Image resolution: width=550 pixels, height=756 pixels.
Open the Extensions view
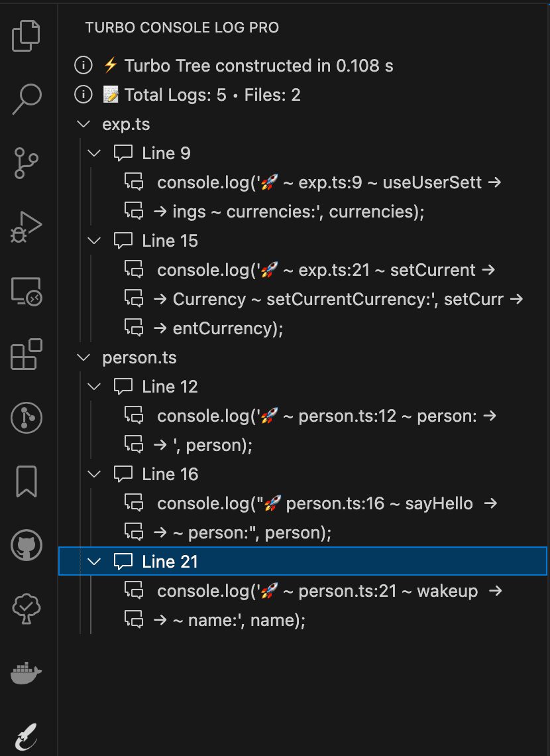(27, 355)
